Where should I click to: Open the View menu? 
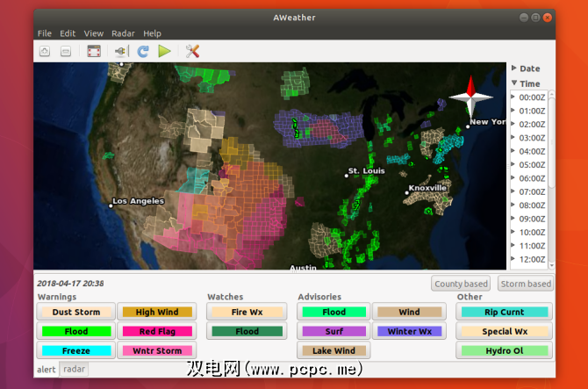tap(93, 33)
